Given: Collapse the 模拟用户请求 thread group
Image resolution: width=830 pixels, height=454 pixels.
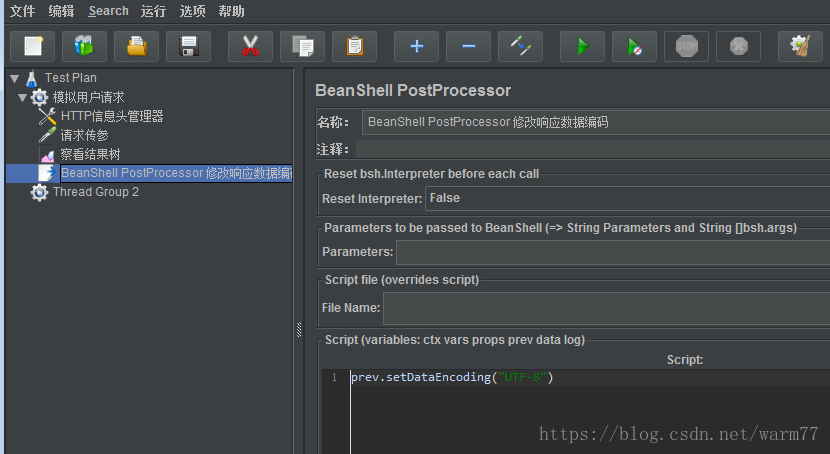Looking at the screenshot, I should (x=22, y=97).
